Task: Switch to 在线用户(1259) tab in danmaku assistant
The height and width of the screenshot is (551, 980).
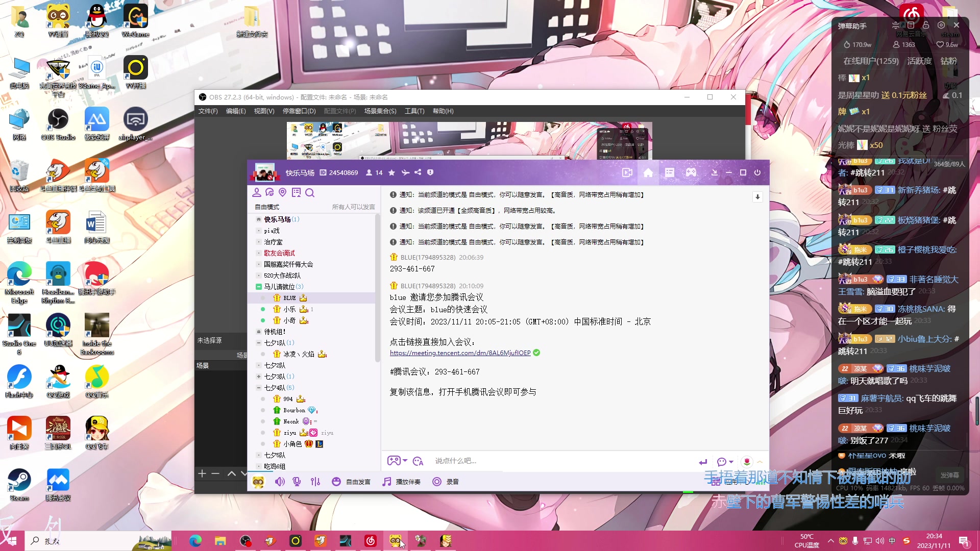Action: click(x=871, y=61)
